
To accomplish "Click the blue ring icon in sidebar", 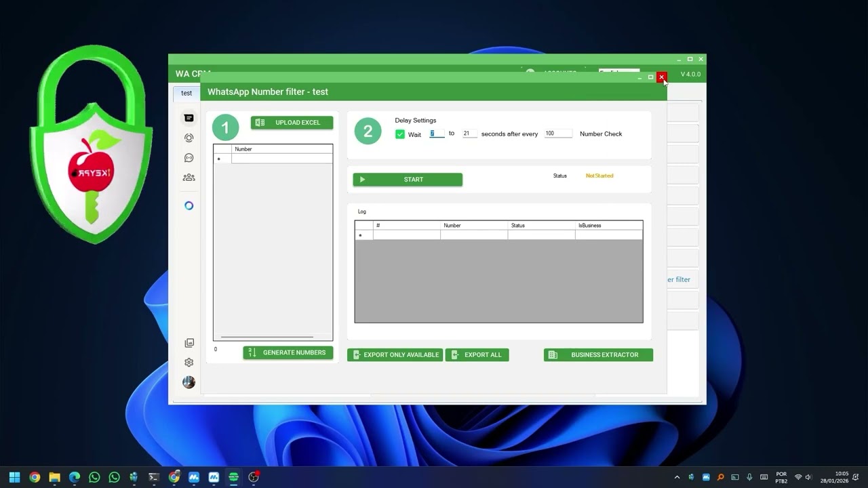I will (x=189, y=205).
